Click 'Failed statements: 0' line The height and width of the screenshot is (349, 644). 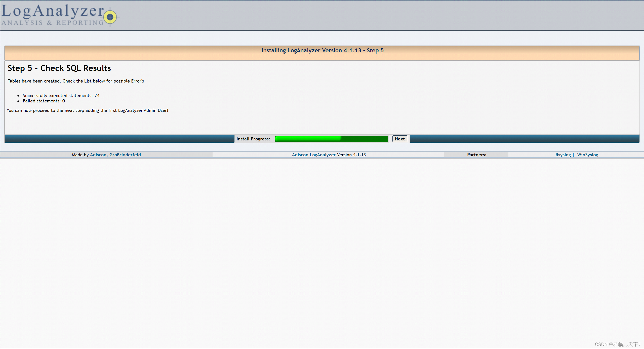[x=44, y=101]
